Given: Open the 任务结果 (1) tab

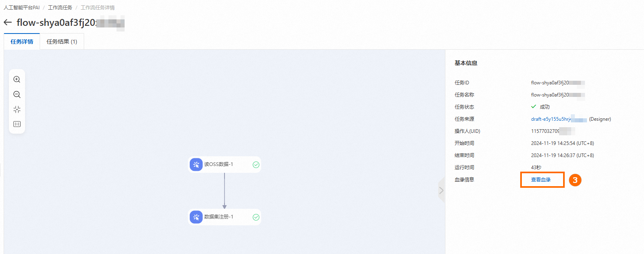Looking at the screenshot, I should (62, 42).
